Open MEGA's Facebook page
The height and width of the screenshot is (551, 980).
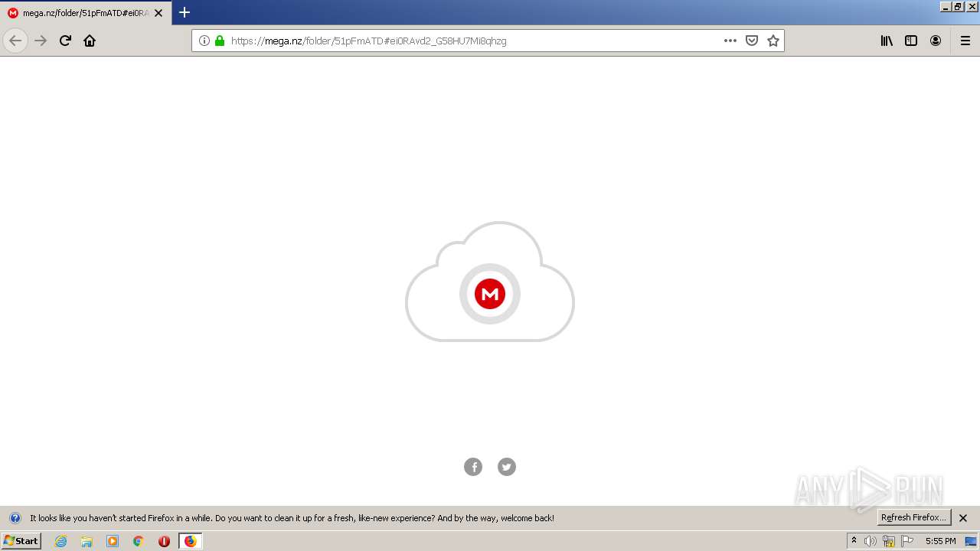point(473,467)
